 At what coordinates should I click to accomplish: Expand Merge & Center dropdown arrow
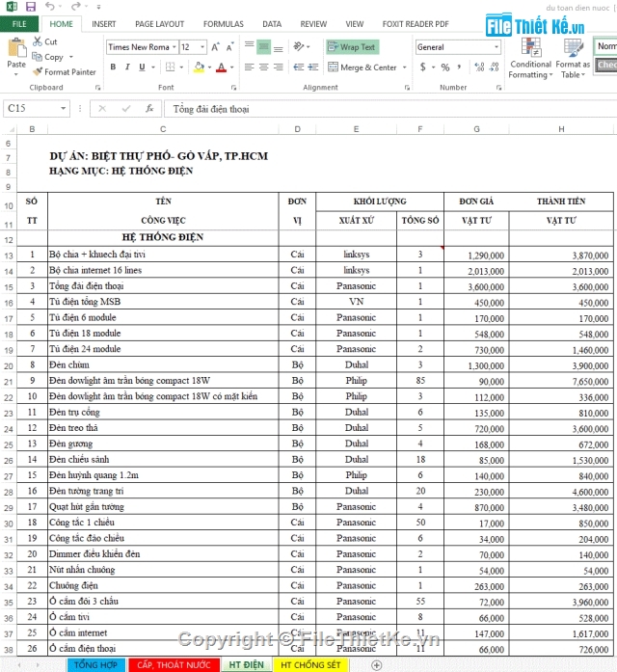(405, 67)
